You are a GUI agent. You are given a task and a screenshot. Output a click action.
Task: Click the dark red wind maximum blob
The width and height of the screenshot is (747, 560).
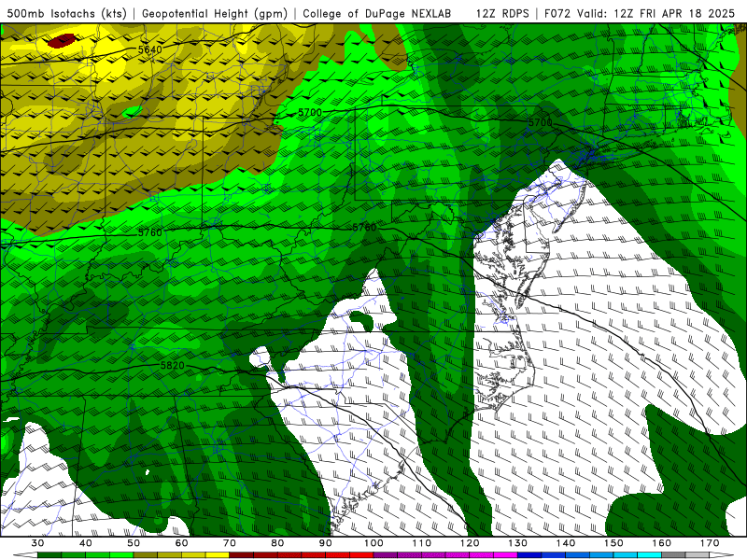(x=62, y=40)
